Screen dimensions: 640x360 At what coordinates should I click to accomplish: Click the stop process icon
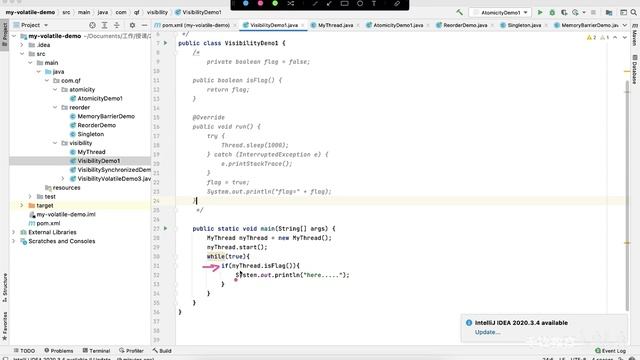593,13
